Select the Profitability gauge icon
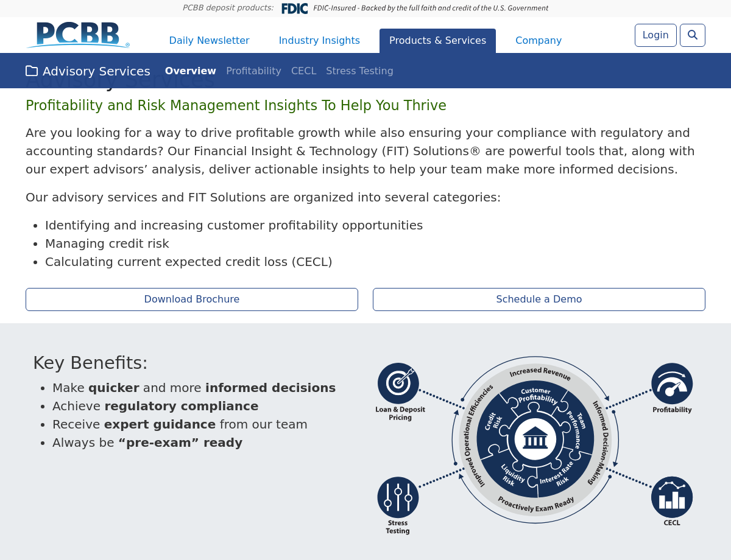The width and height of the screenshot is (731, 560). tap(672, 384)
